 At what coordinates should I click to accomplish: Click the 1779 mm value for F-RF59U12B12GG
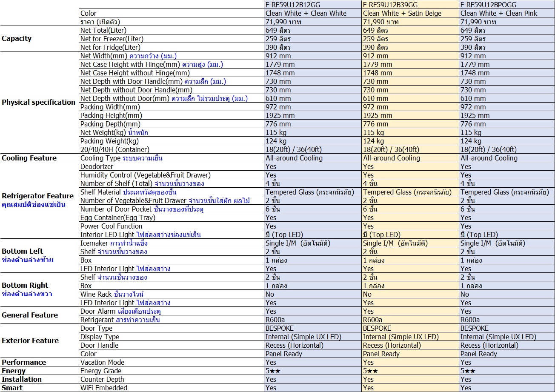coord(280,64)
